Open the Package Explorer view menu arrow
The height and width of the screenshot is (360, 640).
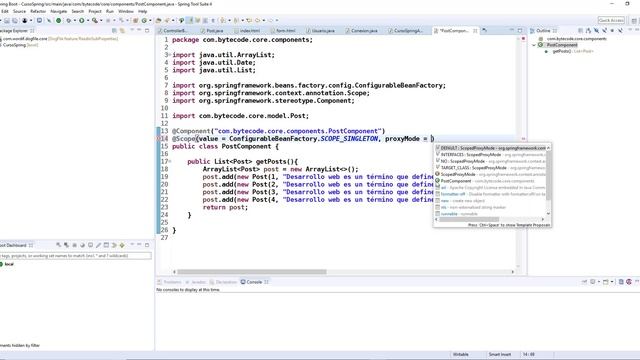pyautogui.click(x=132, y=30)
